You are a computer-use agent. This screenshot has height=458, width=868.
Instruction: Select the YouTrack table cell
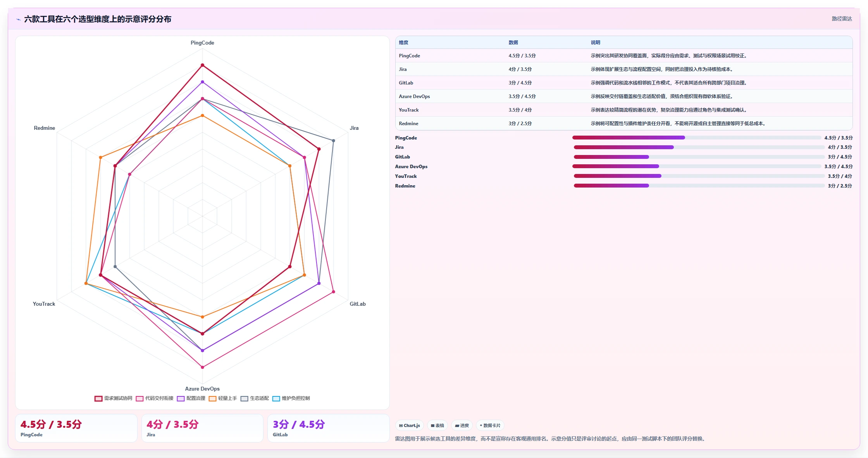coord(409,110)
